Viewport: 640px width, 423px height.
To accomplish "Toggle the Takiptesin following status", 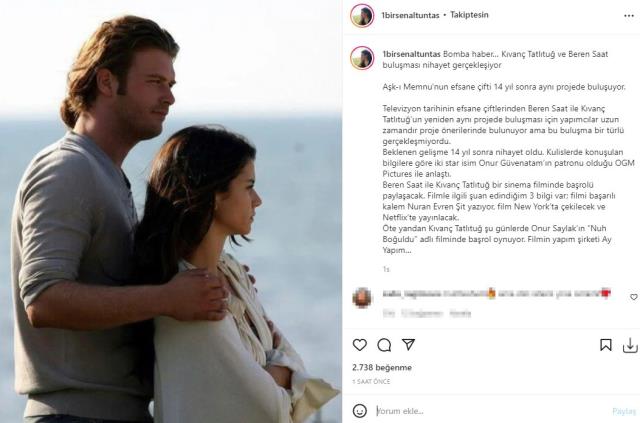I will click(x=469, y=15).
